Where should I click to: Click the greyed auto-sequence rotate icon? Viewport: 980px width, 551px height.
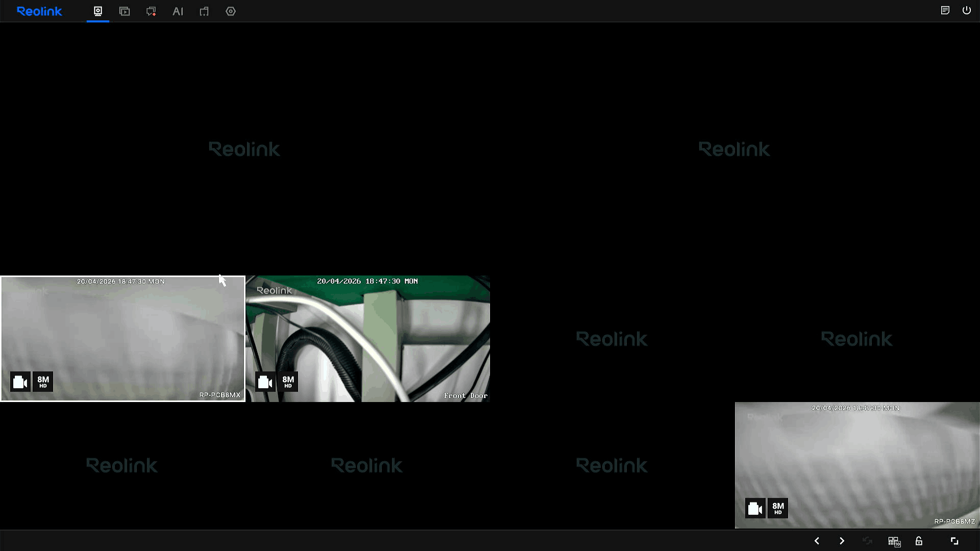tap(867, 541)
